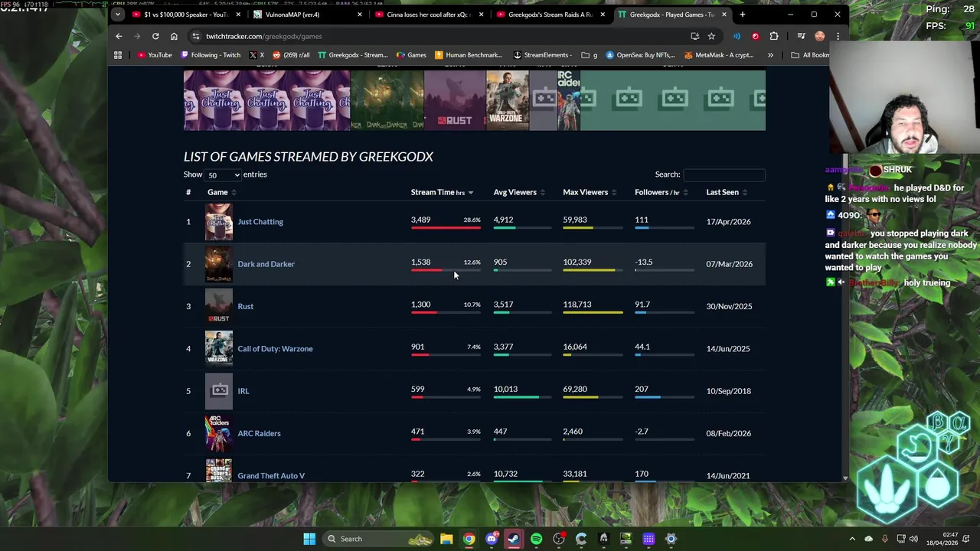Switch to the $1 vs $100,000 Speaker tab

pos(186,15)
